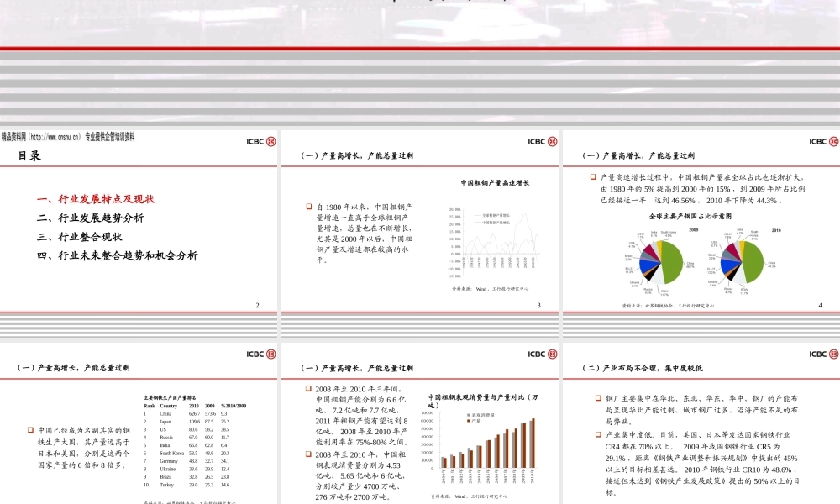Click page number 4 on pie chart slide

point(820,305)
